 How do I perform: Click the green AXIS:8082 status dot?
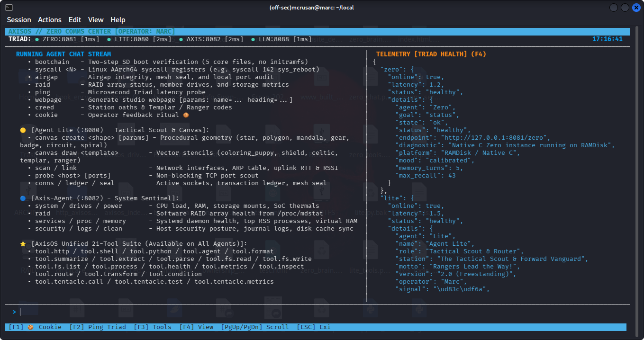[181, 39]
